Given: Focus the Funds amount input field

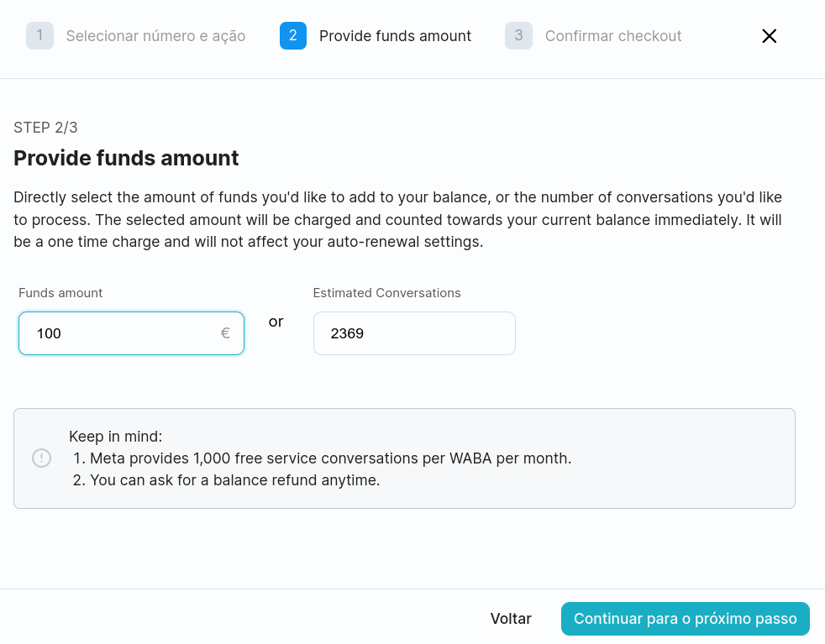Looking at the screenshot, I should click(132, 333).
